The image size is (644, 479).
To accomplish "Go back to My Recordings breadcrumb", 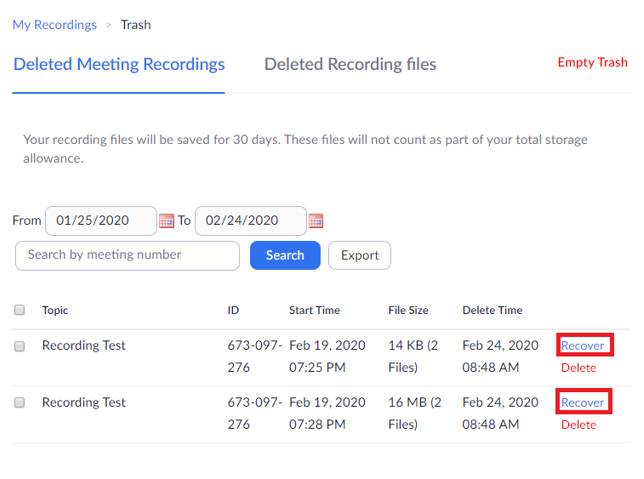I will click(55, 25).
